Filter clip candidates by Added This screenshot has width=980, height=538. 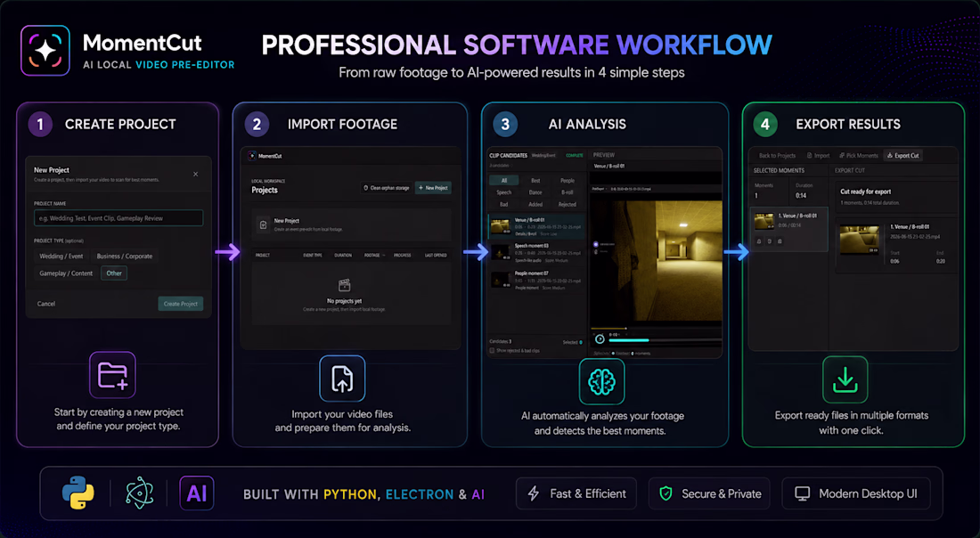(535, 204)
